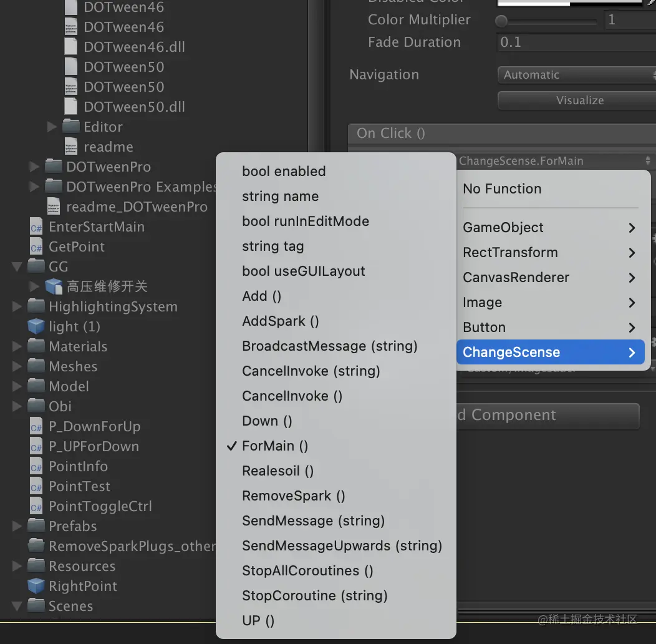Click the PointInfo C# script icon
The height and width of the screenshot is (644, 656).
pos(36,466)
